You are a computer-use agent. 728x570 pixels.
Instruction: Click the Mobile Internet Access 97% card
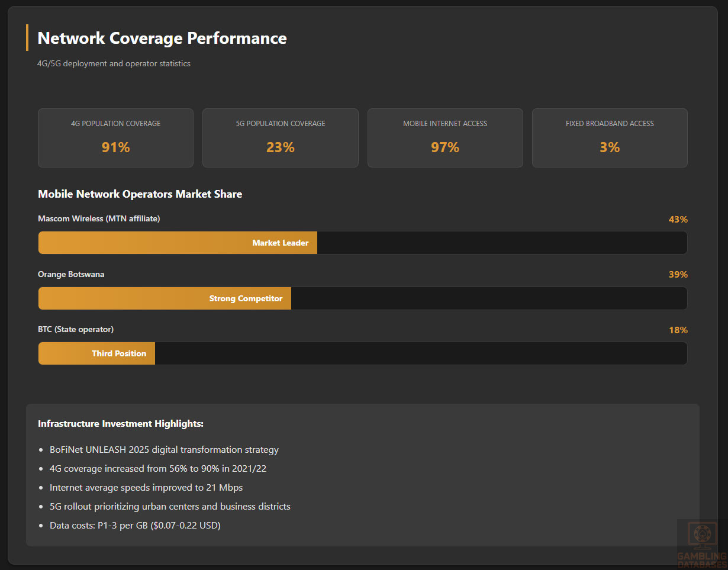click(445, 138)
